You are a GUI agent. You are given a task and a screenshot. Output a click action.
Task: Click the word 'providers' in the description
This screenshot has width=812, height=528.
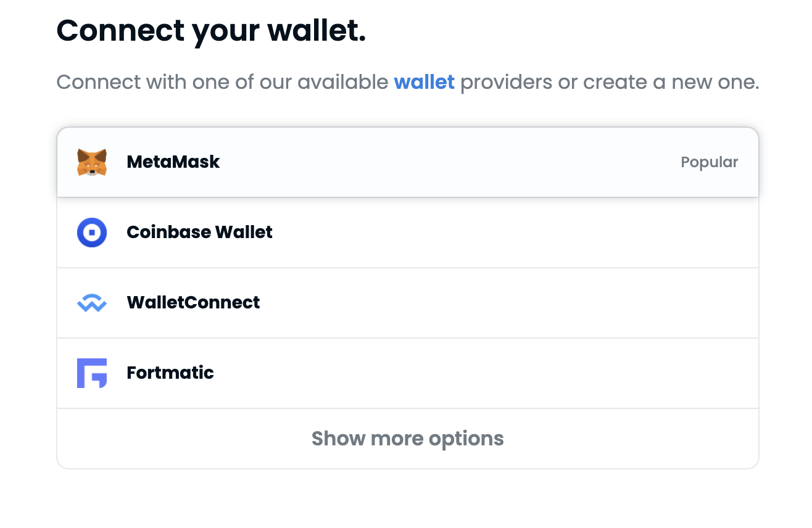(x=506, y=82)
